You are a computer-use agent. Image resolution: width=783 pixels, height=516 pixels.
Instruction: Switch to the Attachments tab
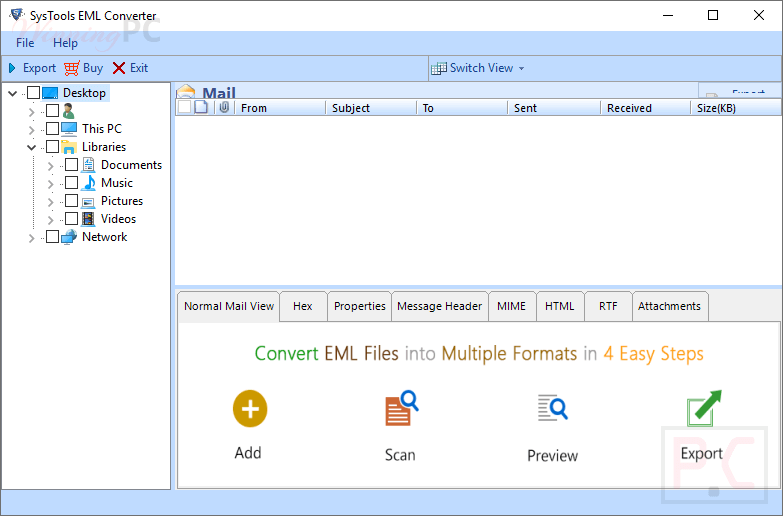tap(669, 306)
